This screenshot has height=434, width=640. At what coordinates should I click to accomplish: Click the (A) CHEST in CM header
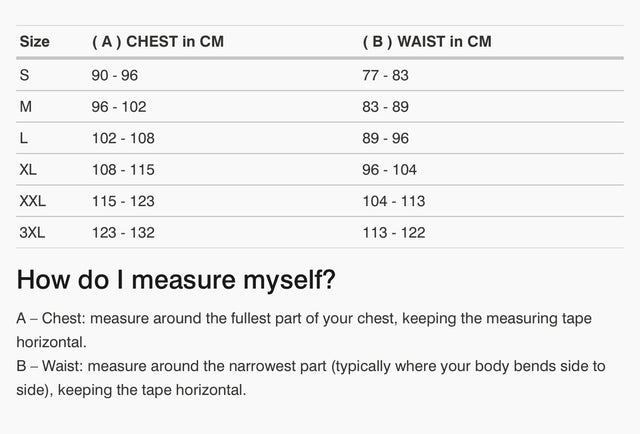(157, 42)
